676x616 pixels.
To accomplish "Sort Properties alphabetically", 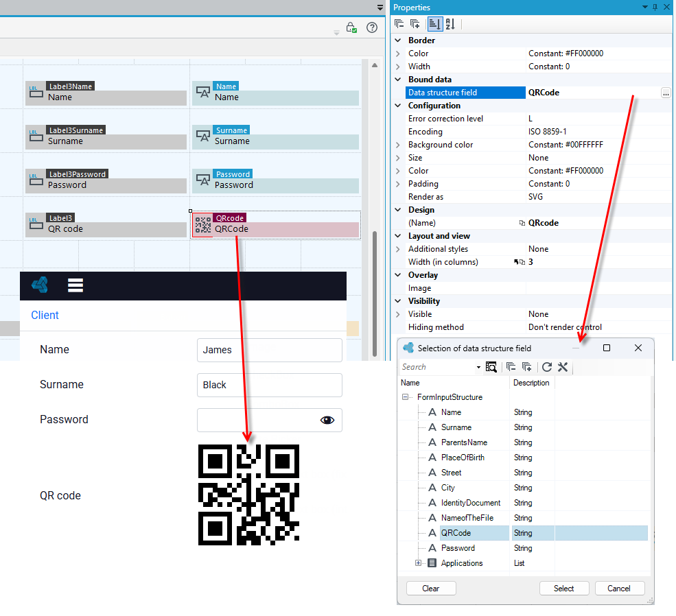I will [x=450, y=24].
